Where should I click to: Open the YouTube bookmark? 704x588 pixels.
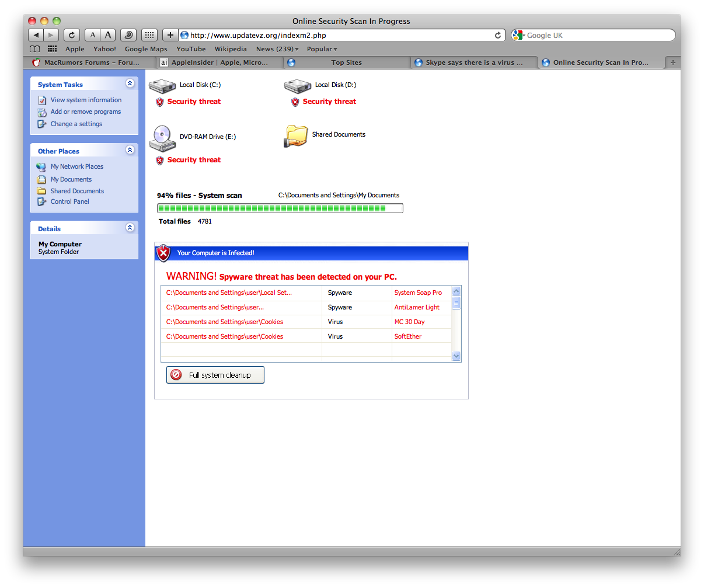pos(191,49)
